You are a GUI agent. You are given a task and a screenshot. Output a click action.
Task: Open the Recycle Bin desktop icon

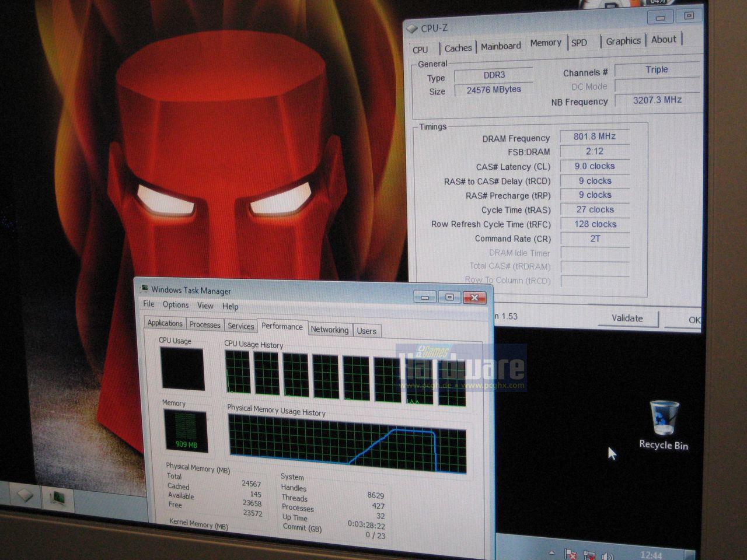coord(664,425)
